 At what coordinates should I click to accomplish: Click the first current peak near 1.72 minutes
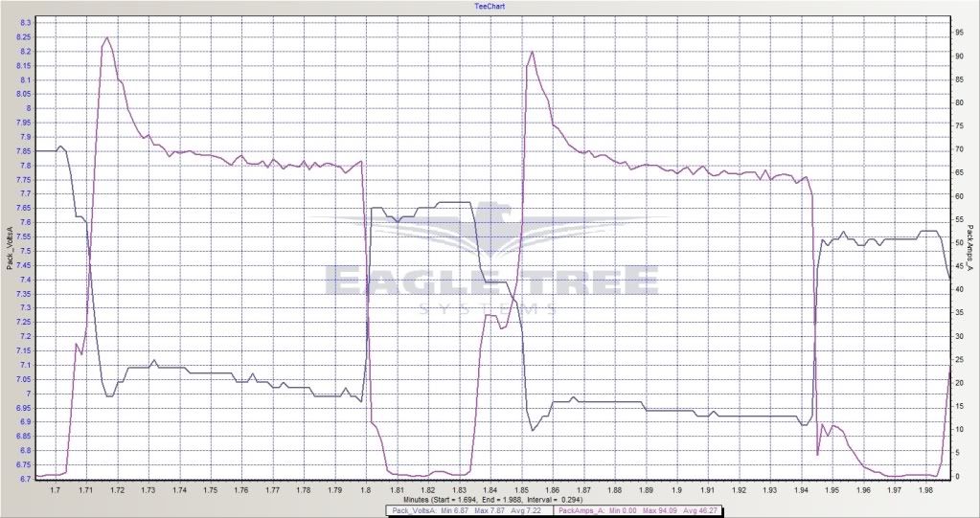pyautogui.click(x=107, y=38)
